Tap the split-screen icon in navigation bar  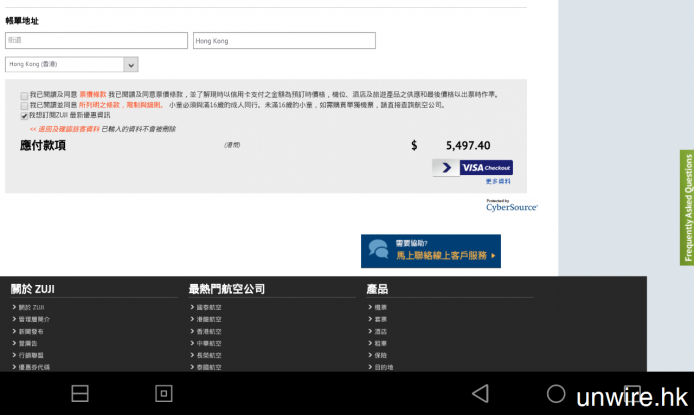[80, 393]
